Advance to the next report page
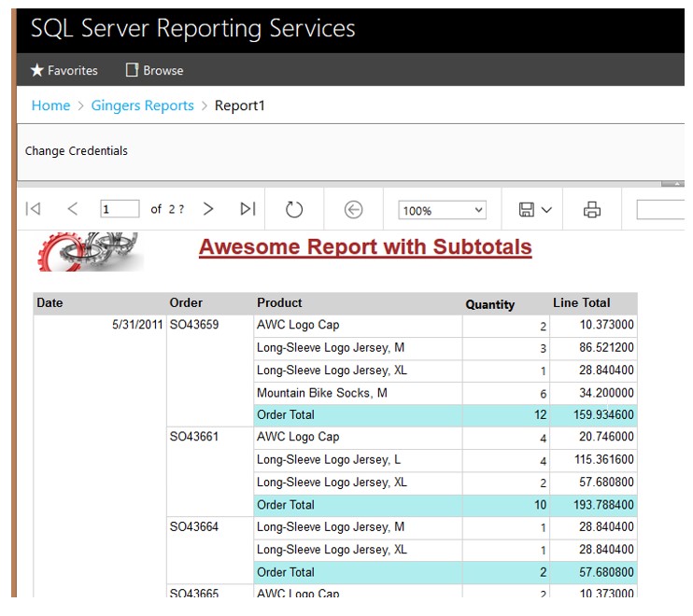This screenshot has height=616, width=693. pos(208,210)
